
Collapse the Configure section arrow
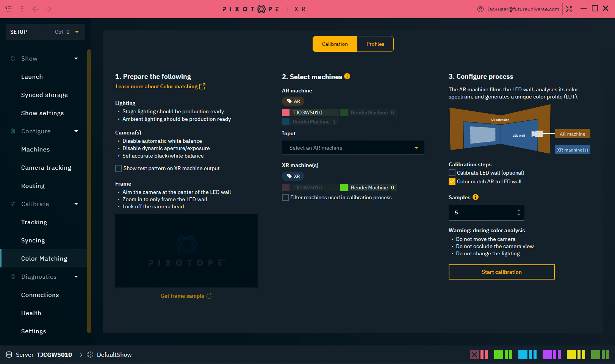(76, 131)
